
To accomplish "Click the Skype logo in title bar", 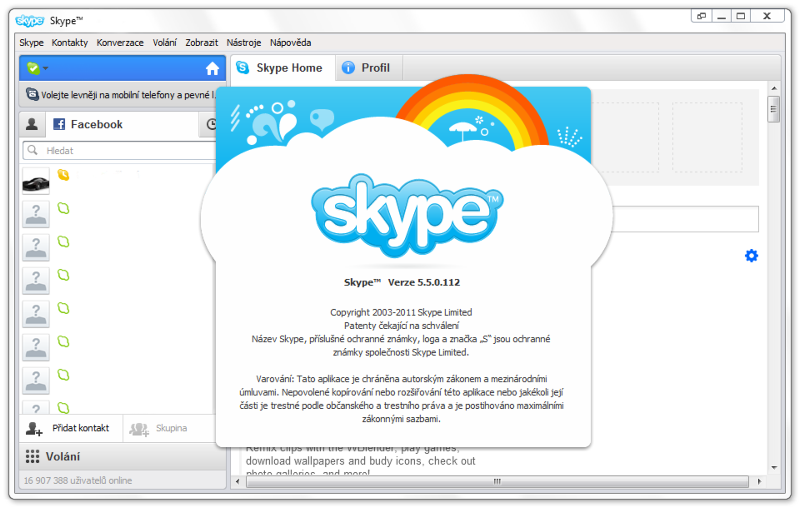I will [30, 20].
